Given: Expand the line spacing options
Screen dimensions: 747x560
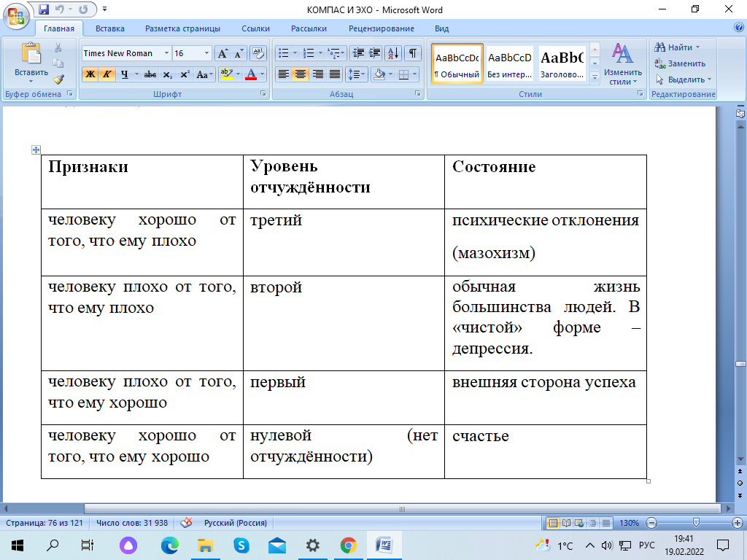Looking at the screenshot, I should click(356, 74).
